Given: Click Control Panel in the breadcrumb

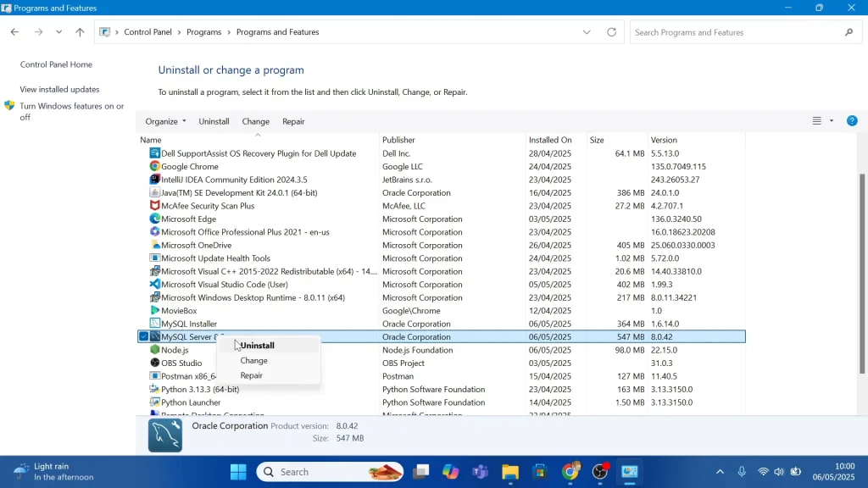Looking at the screenshot, I should point(147,32).
